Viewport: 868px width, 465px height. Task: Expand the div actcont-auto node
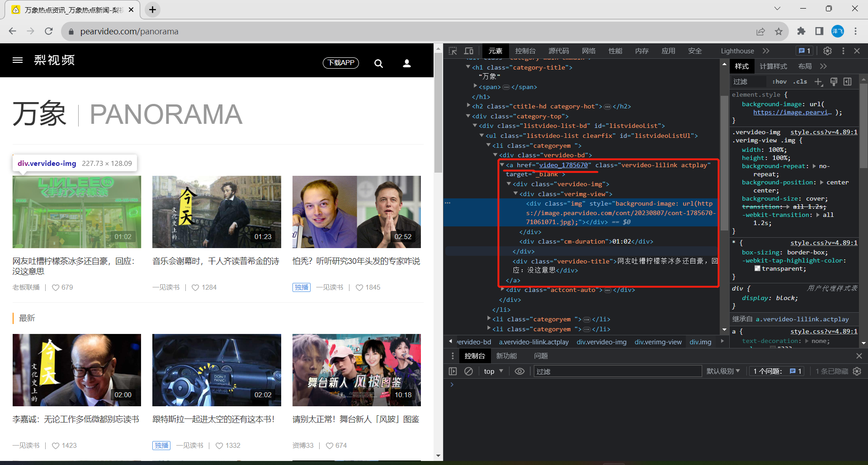502,289
